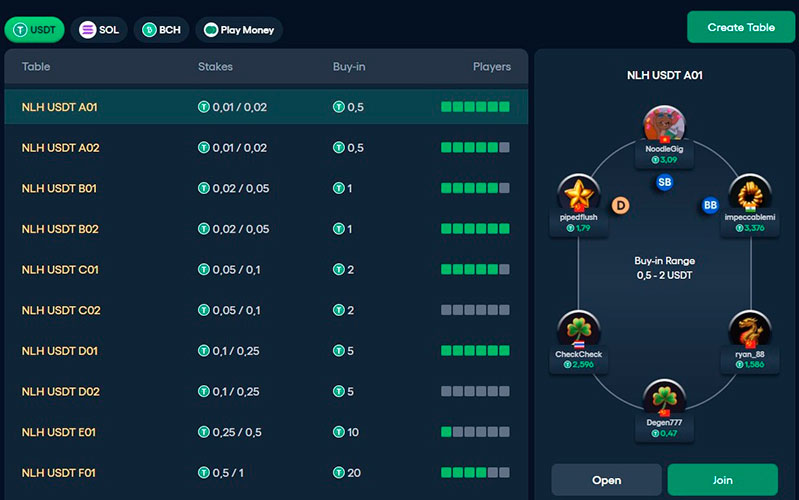Sort by the Stakes column header

(x=215, y=67)
